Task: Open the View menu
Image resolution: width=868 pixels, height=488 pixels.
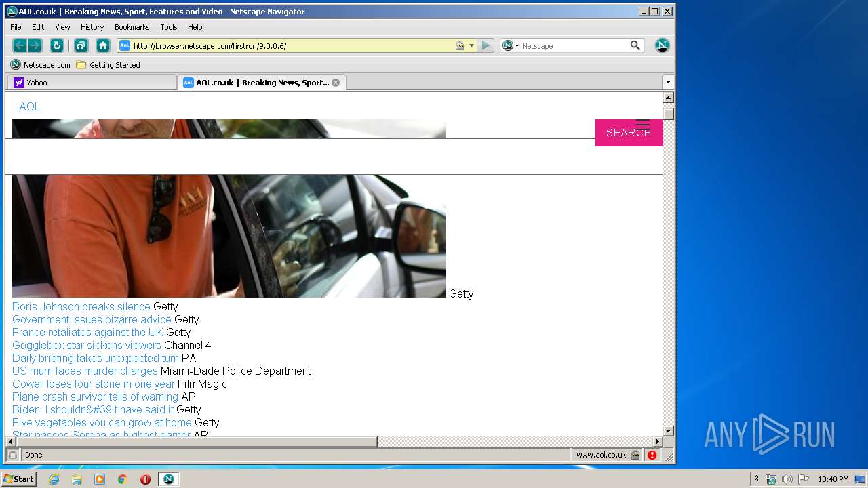Action: (62, 27)
